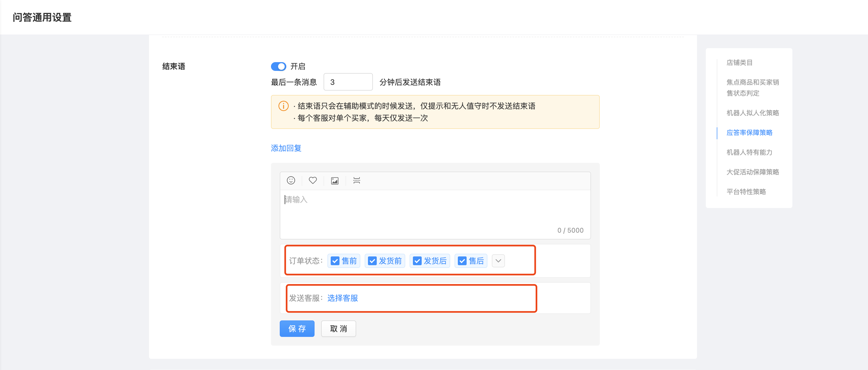Open 大促活动保障策略 in the side navigation

[x=752, y=172]
